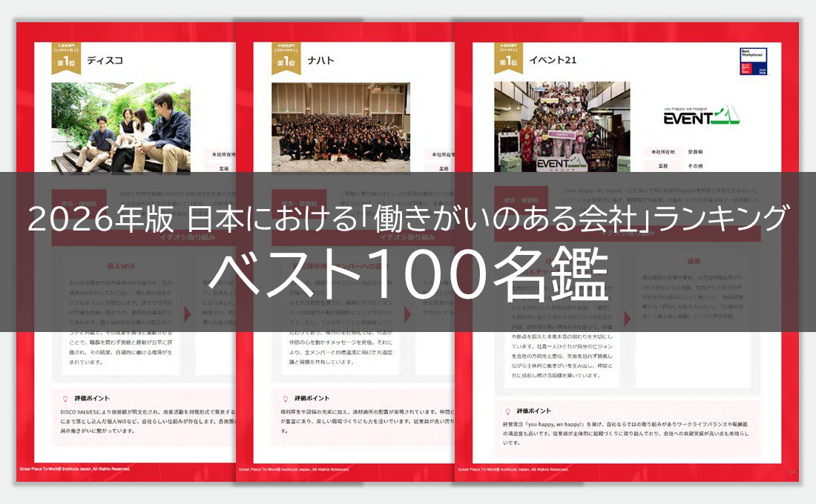
Task: Click the イベント21 company name heading
Action: point(550,61)
